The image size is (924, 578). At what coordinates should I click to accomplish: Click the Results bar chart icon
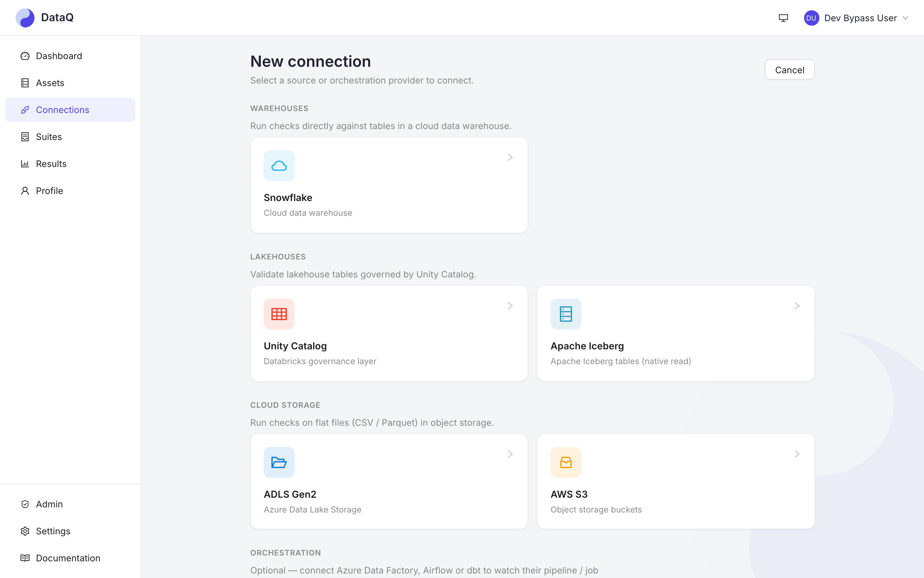25,164
